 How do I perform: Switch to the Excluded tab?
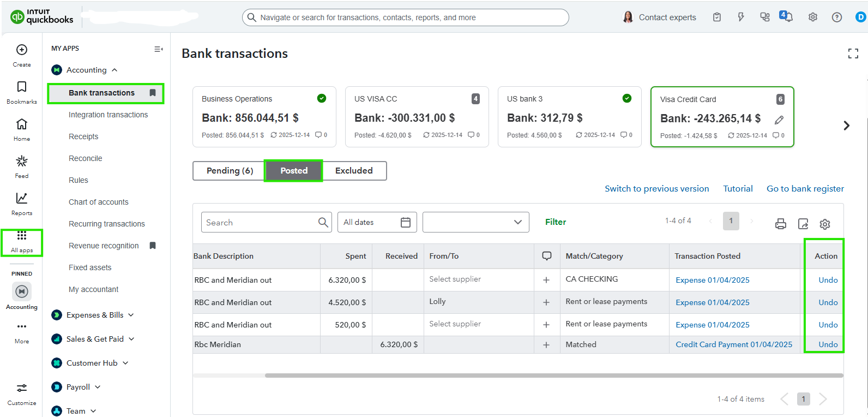(354, 171)
